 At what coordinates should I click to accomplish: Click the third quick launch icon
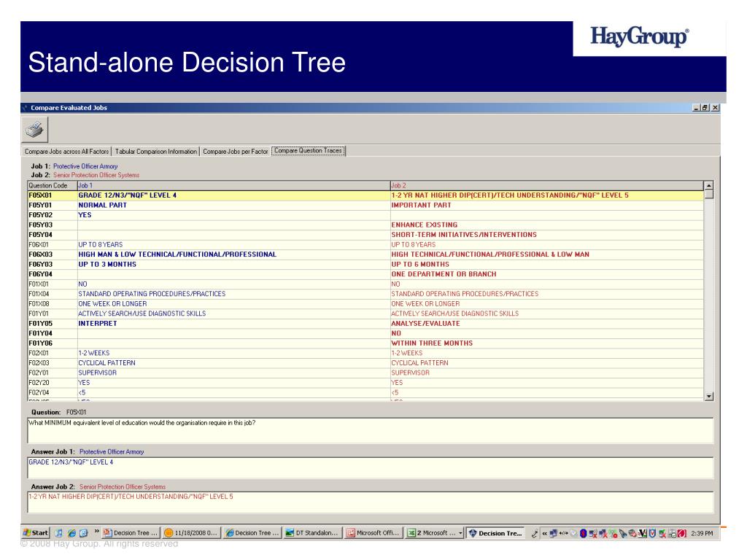point(83,533)
